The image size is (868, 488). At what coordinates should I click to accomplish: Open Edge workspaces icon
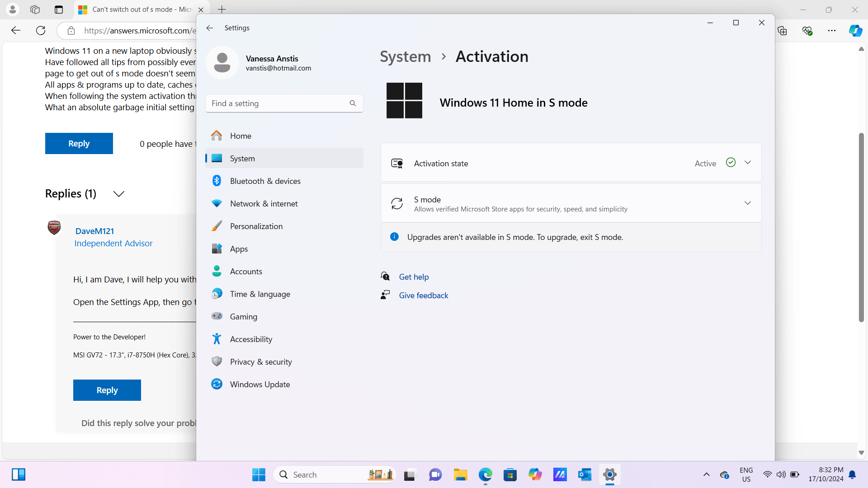(x=35, y=9)
